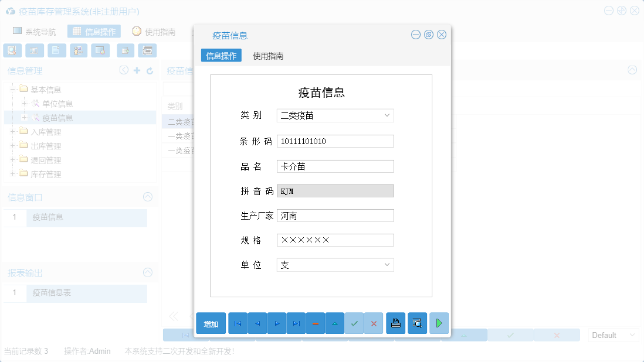Click the add (+) icon on the 信息管理 panel
This screenshot has width=644, height=362.
pos(136,70)
